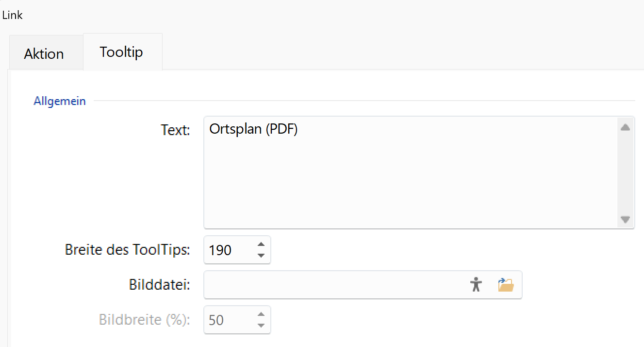Open the Aktion tab

coord(44,53)
